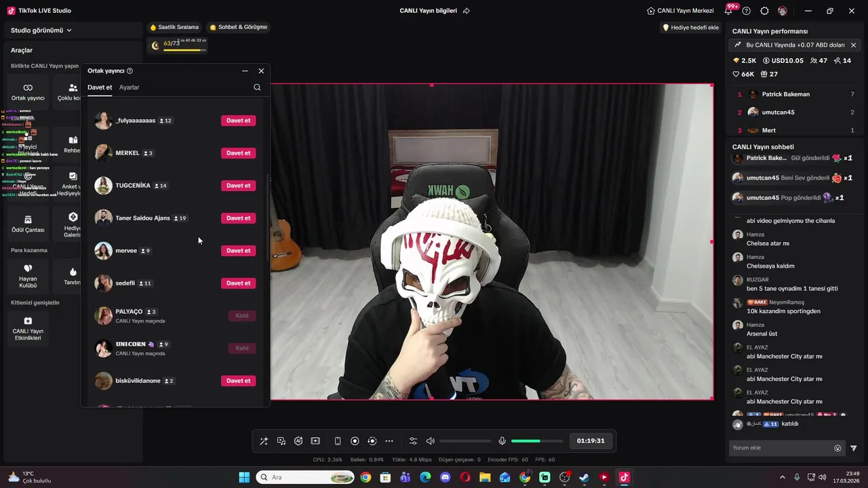Screen dimensions: 868x488
Task: Toggle mobile portrait layout icon
Action: click(x=338, y=441)
